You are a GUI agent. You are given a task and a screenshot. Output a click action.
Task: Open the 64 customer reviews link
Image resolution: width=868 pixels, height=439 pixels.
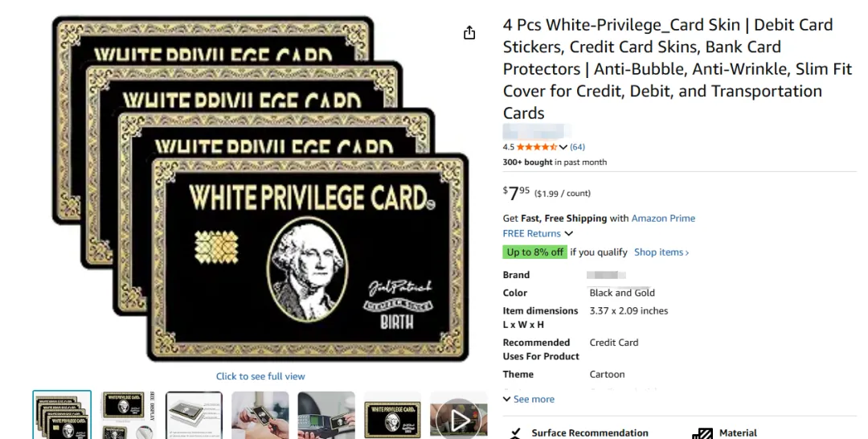click(577, 146)
